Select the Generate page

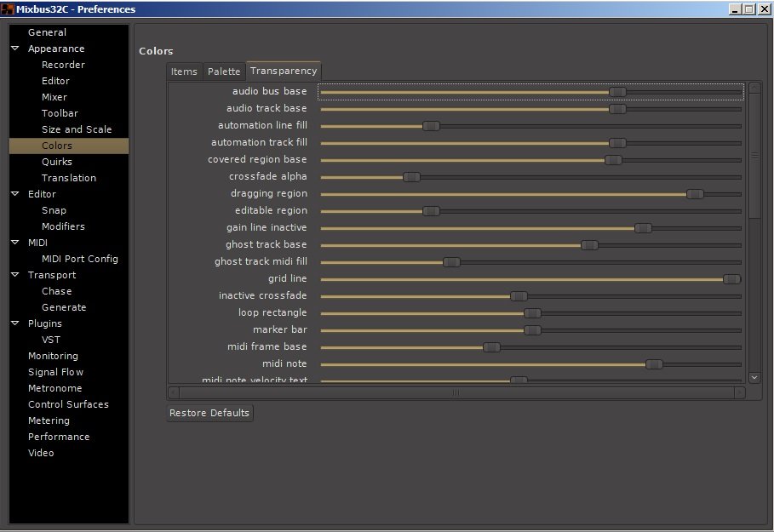point(64,307)
